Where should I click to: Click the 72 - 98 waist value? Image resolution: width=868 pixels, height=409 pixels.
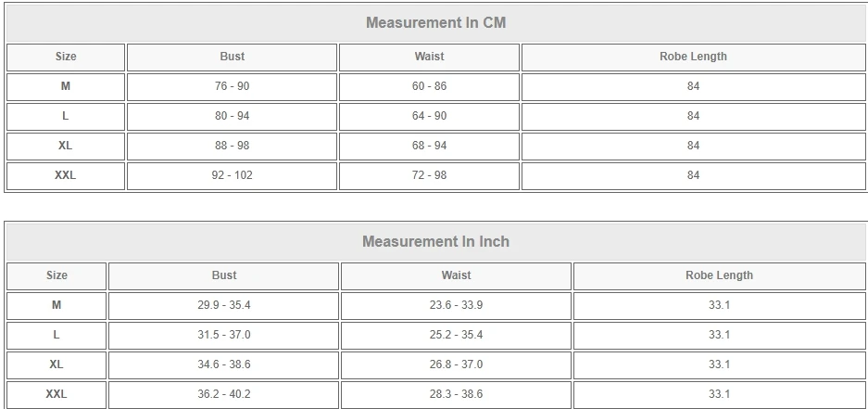tap(429, 175)
